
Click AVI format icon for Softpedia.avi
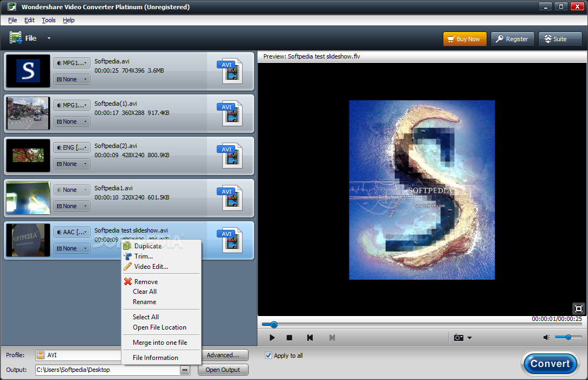(229, 71)
